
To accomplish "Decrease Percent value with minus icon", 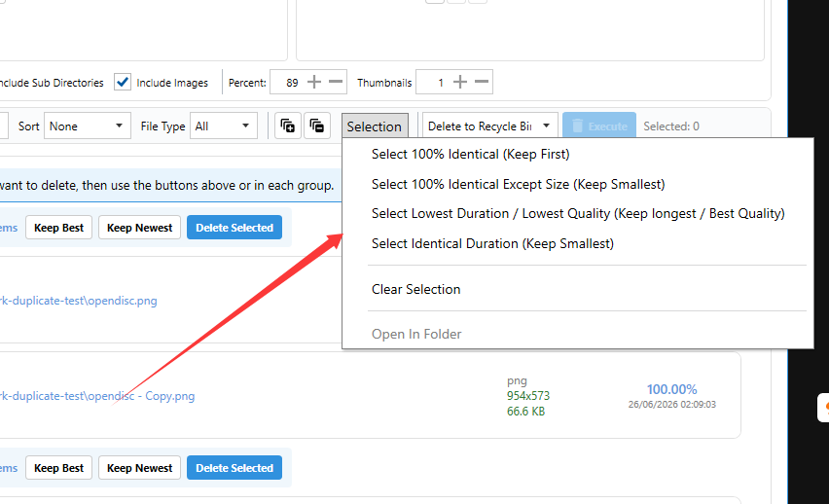I will [336, 82].
